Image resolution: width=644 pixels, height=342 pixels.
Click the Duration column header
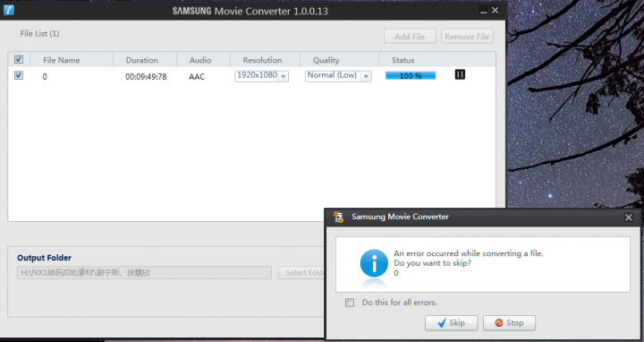[x=141, y=60]
